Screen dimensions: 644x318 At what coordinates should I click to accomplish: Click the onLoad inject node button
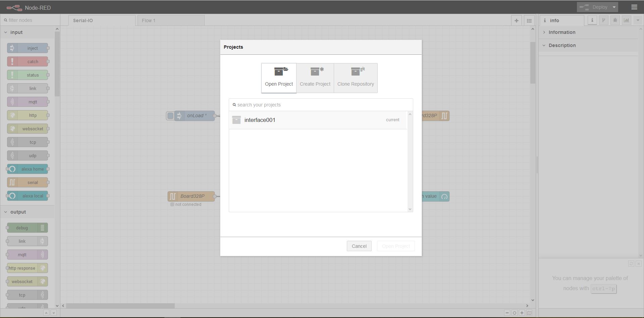tap(170, 116)
